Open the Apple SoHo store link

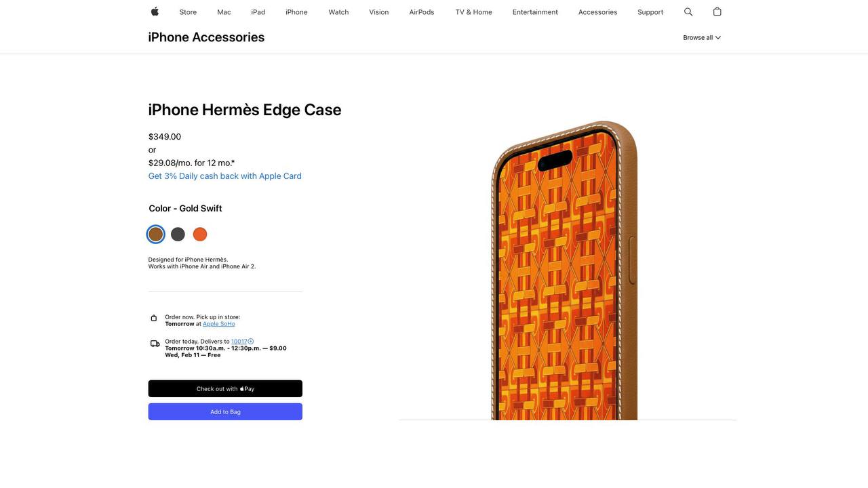point(219,324)
